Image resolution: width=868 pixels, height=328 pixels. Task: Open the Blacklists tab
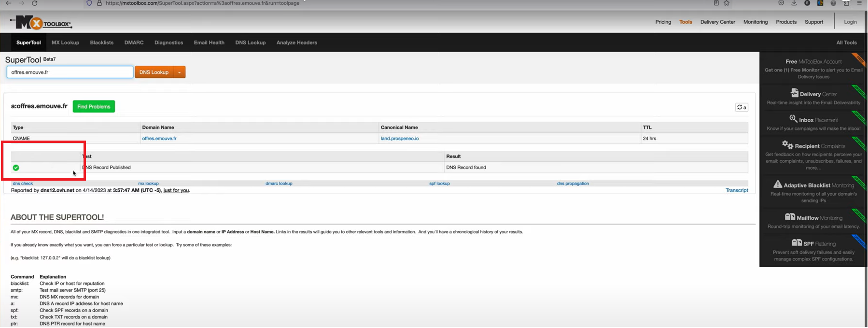(102, 43)
